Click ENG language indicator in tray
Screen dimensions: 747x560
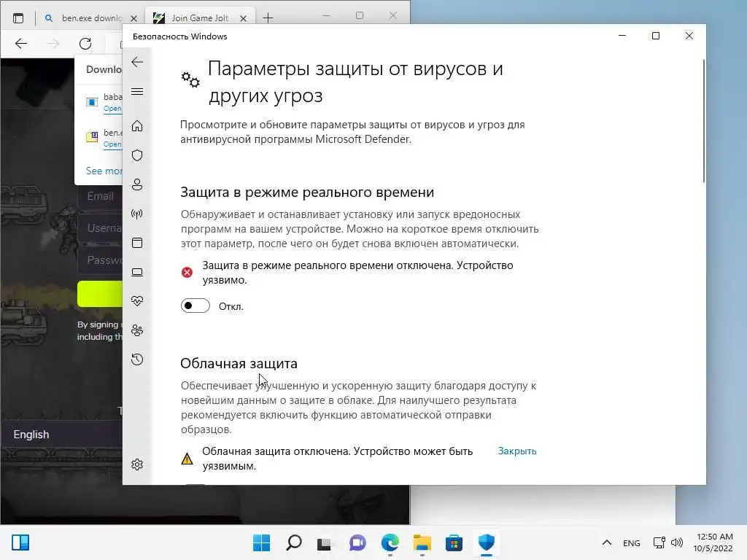coord(631,542)
